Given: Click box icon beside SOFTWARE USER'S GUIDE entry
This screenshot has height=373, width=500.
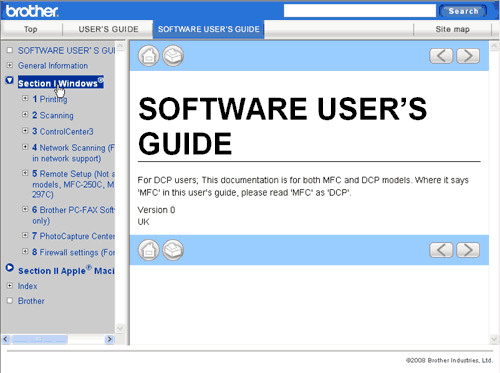Looking at the screenshot, I should pyautogui.click(x=10, y=50).
